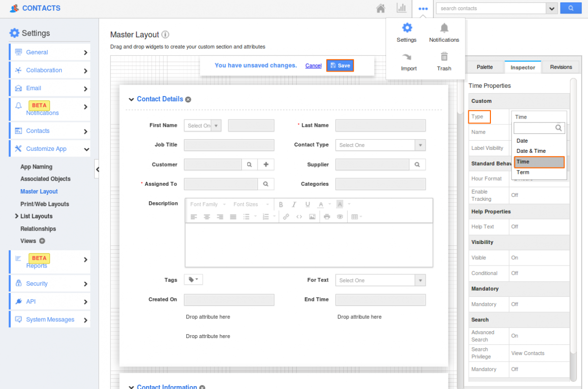Select Date & Time from Type list

click(531, 151)
